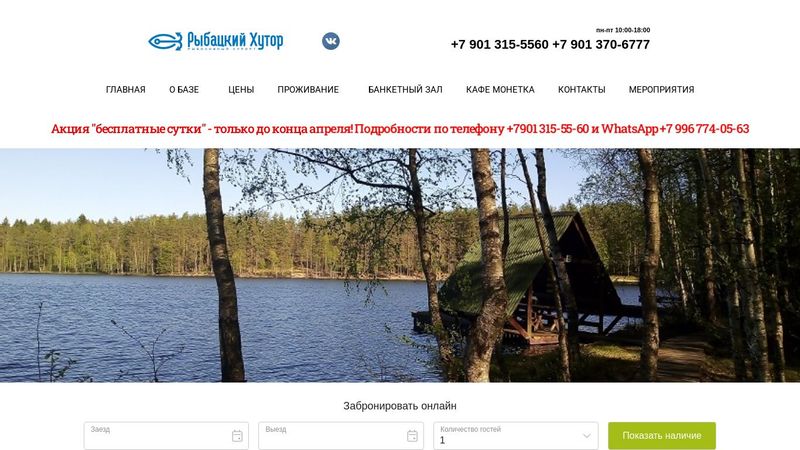Screen dimensions: 800x450
Task: Open the БАНКЕТНЫЙ ЗАЛ section
Action: [405, 89]
